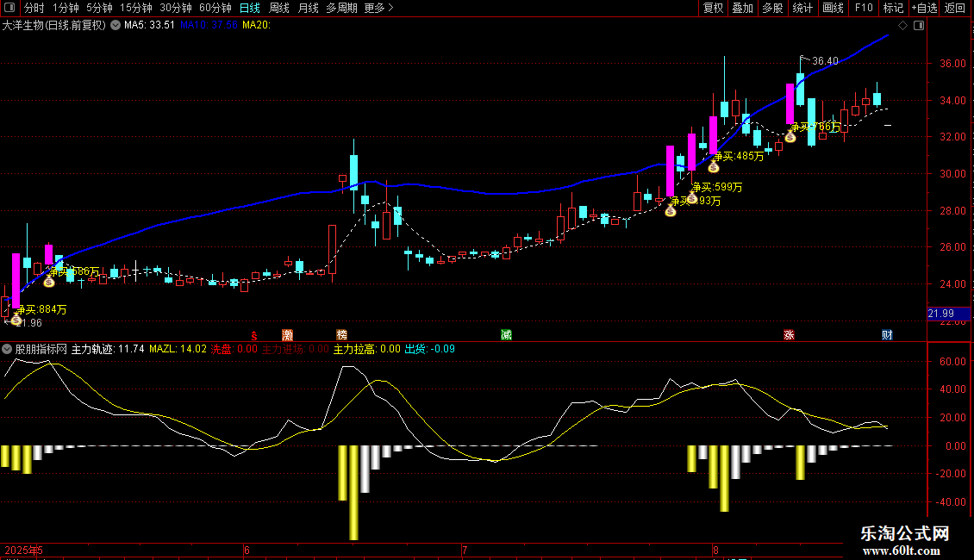Open the 股朋指标网 sub-indicator dropdown arrow

(7, 349)
